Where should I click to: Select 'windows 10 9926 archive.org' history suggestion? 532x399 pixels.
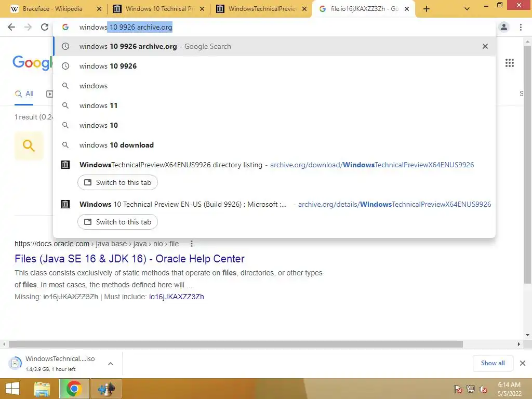click(x=274, y=46)
